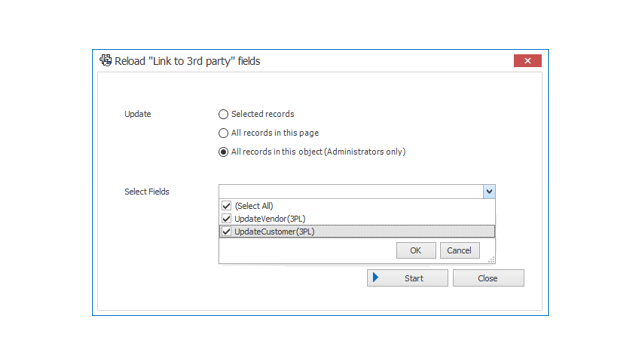Cancel the field selection popup
The width and height of the screenshot is (640, 360).
pos(459,250)
